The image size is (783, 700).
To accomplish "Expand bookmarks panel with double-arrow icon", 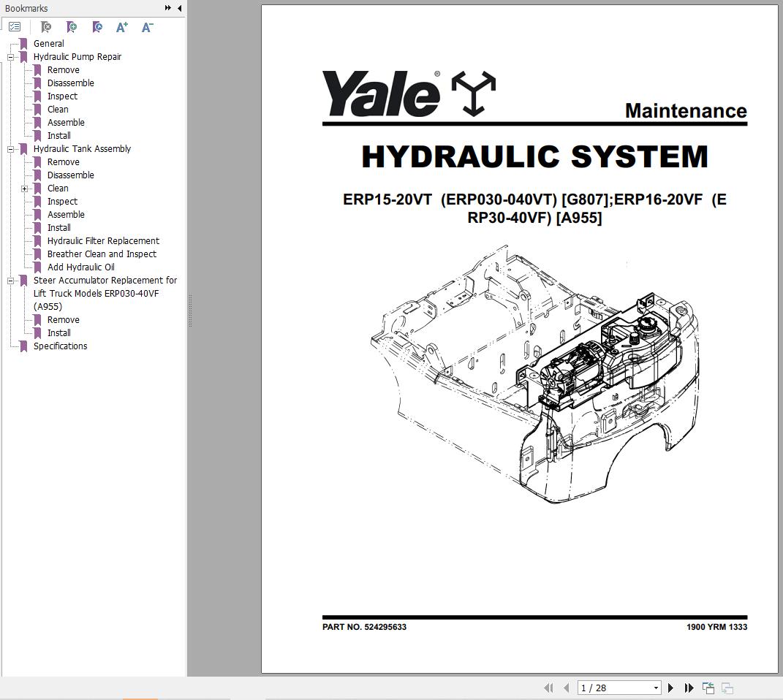I will click(x=168, y=8).
